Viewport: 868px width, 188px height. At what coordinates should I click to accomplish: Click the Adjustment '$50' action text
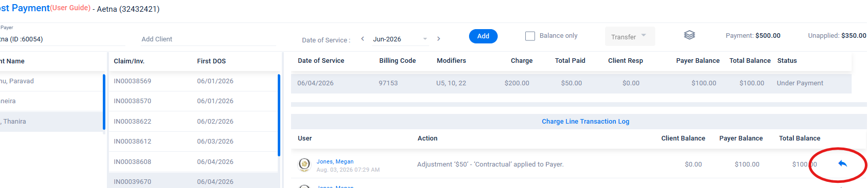coord(490,165)
